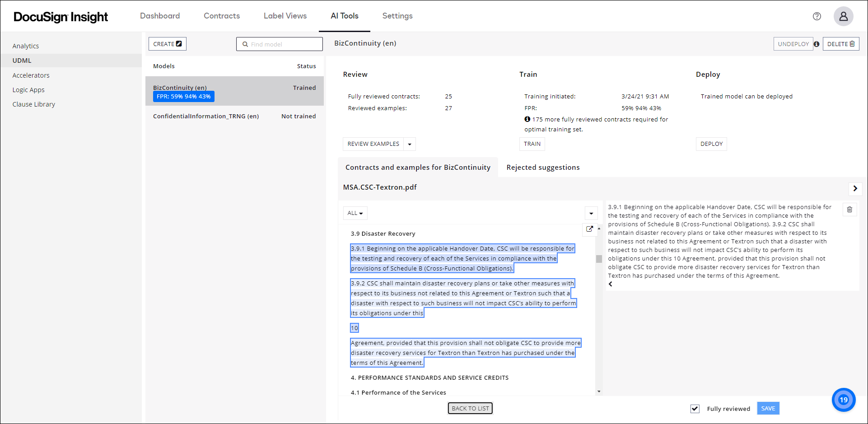Select the ConfidentialInformation_TRNG (en) model row
This screenshot has height=424, width=868.
click(234, 116)
